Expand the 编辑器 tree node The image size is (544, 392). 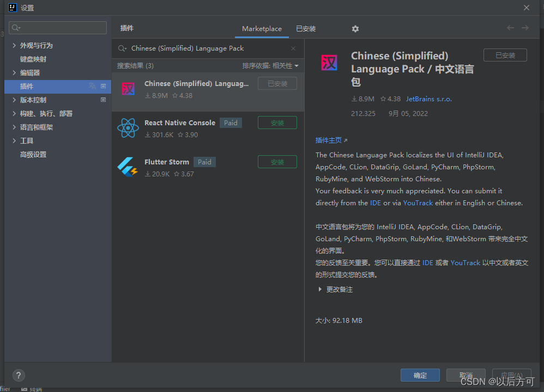[x=14, y=72]
